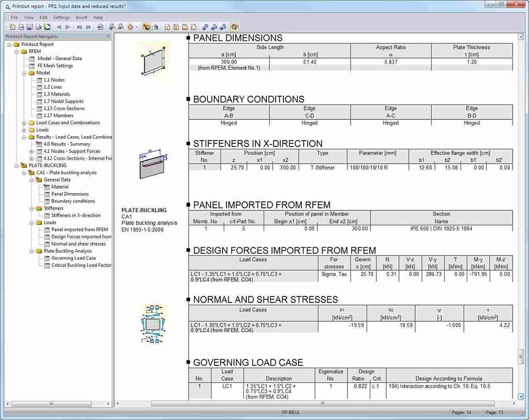Select Governing Load Case in navigator
The width and height of the screenshot is (529, 420).
tap(73, 258)
